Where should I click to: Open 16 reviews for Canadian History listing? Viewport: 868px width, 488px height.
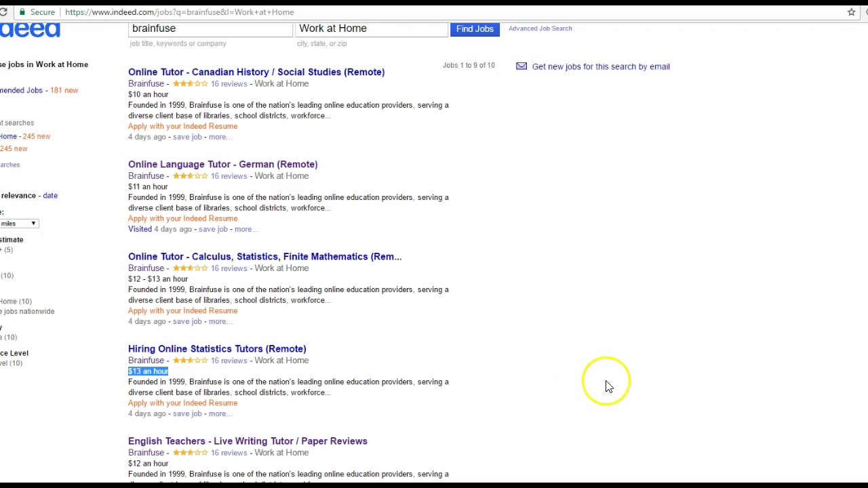[x=229, y=84]
